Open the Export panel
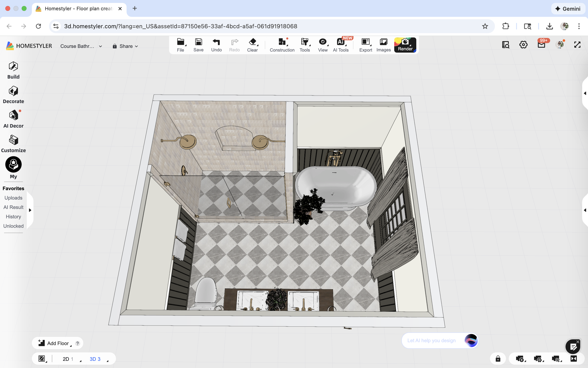 (365, 45)
